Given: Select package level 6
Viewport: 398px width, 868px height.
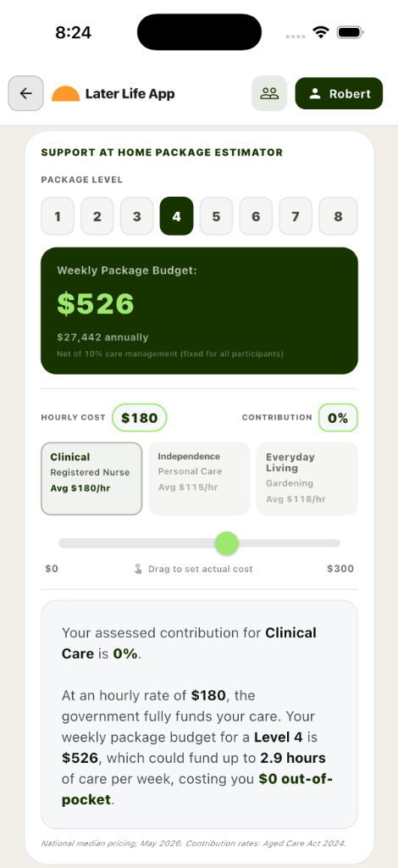Looking at the screenshot, I should [x=256, y=216].
